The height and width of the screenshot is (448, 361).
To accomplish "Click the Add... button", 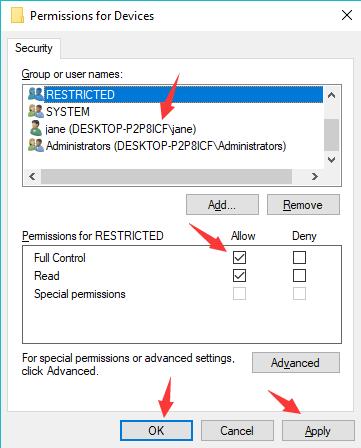I will [222, 205].
